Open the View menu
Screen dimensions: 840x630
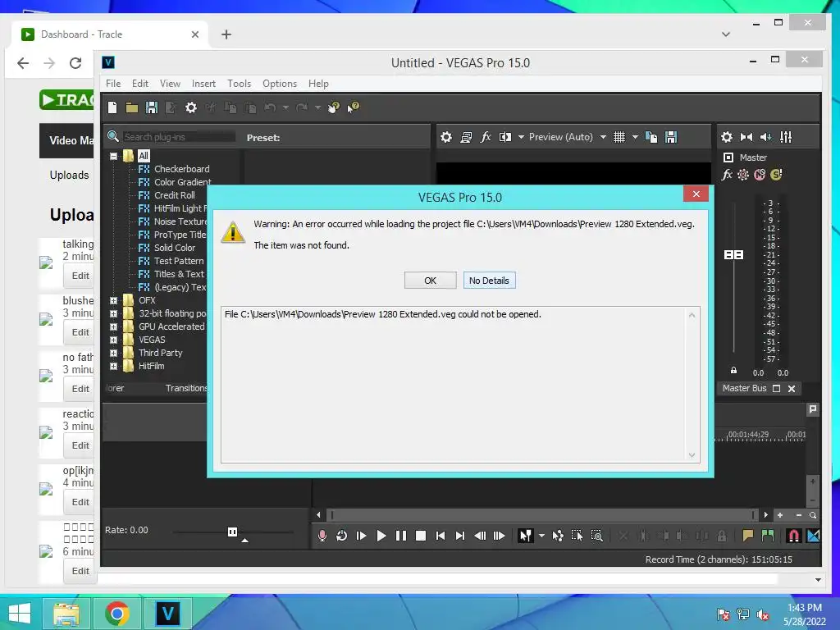[x=170, y=84]
